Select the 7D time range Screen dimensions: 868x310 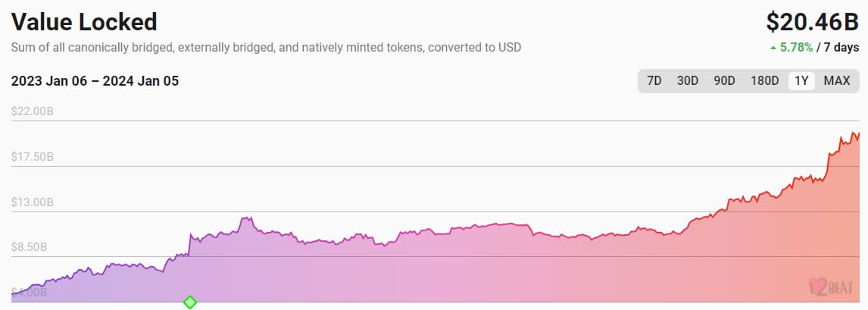point(654,81)
